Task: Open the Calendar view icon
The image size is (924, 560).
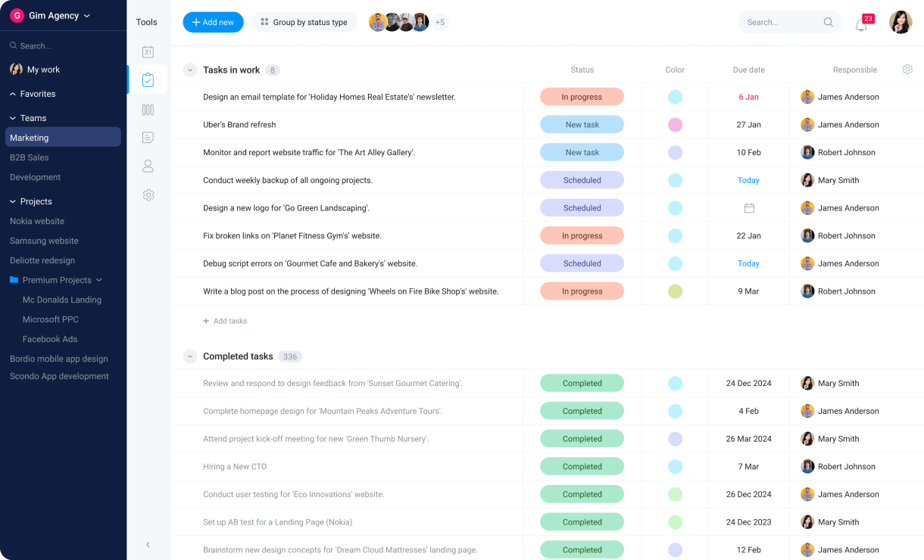Action: click(x=148, y=51)
